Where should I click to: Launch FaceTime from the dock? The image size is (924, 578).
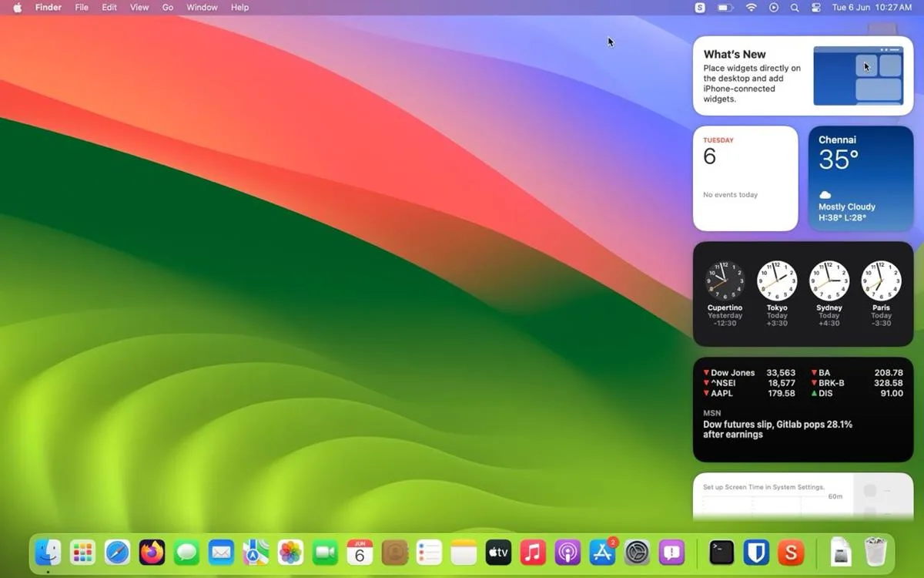(x=325, y=553)
